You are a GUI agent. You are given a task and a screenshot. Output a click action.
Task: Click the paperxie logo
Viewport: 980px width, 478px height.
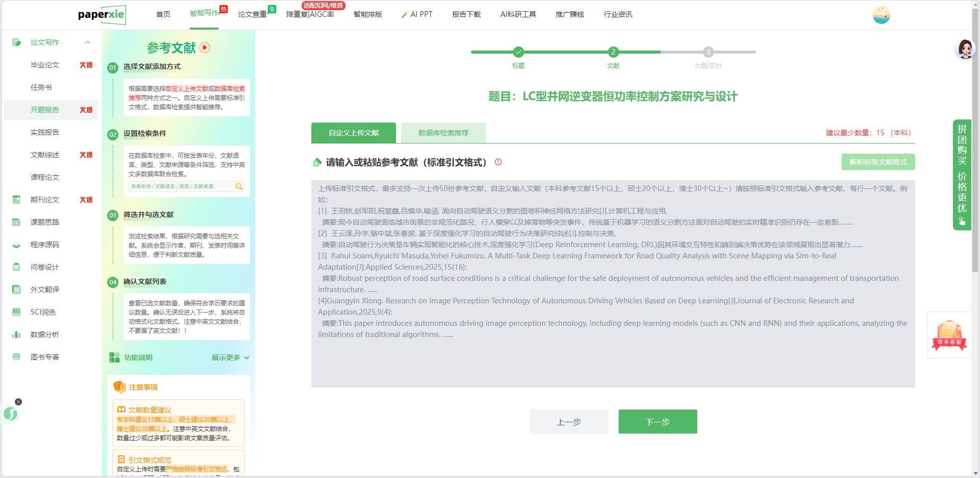(x=102, y=15)
